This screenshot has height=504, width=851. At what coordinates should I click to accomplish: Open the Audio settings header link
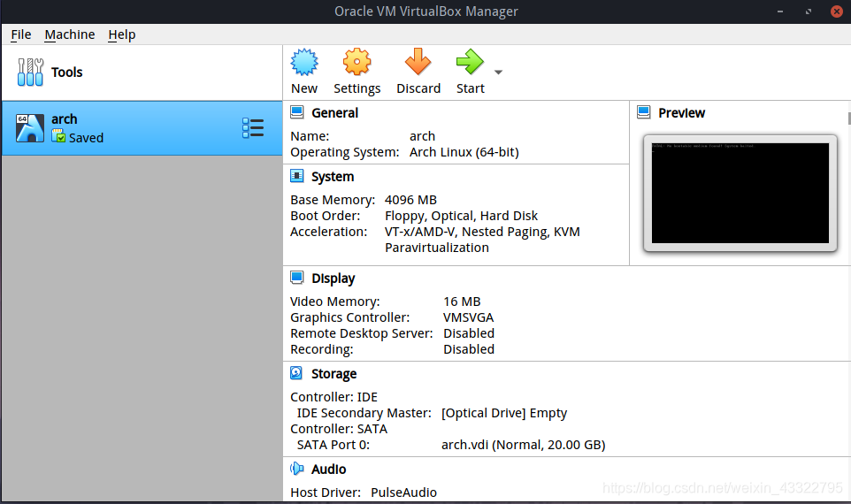[x=328, y=470]
